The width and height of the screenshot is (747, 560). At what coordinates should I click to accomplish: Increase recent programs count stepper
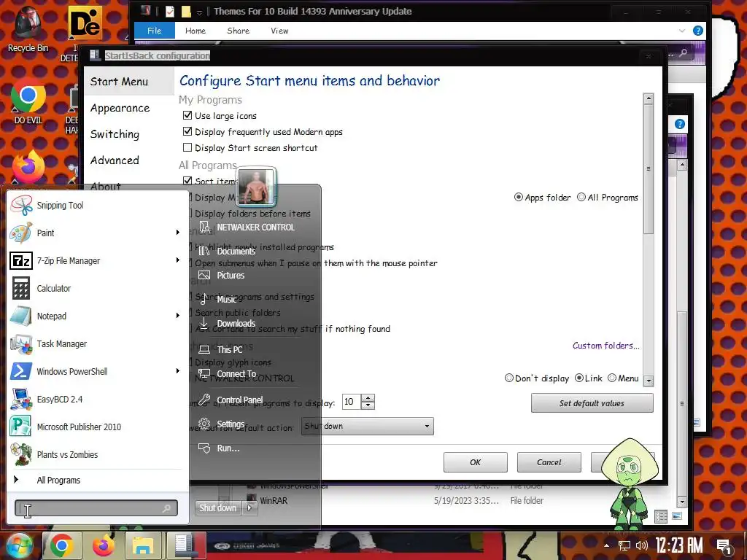368,398
